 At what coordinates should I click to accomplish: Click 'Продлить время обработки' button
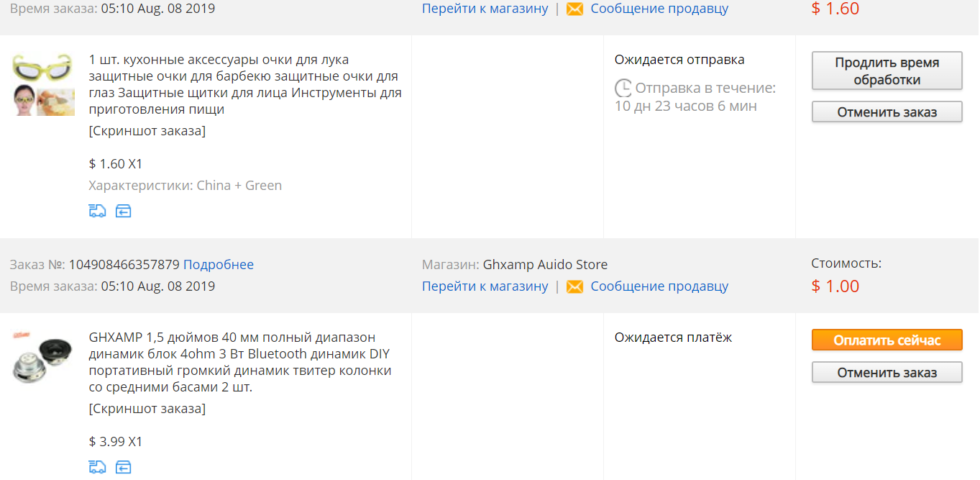pos(887,71)
